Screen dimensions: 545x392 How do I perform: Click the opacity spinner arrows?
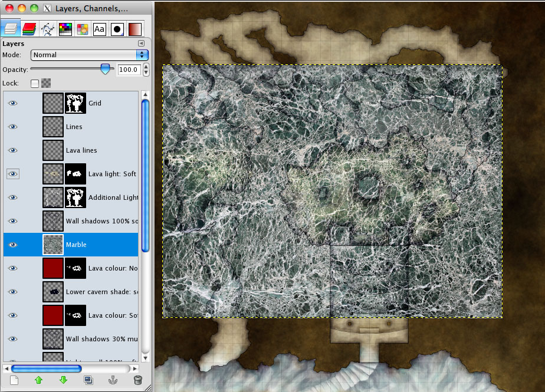click(146, 70)
